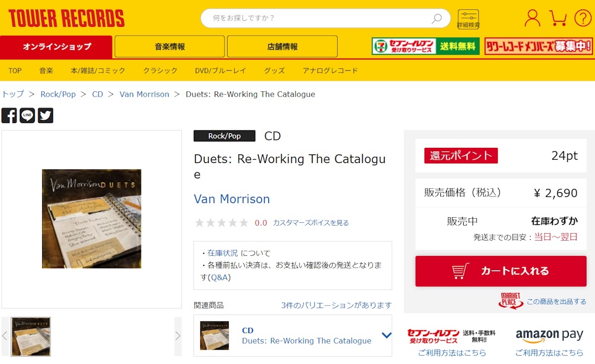Open the user account icon
The height and width of the screenshot is (364, 595).
coord(532,18)
